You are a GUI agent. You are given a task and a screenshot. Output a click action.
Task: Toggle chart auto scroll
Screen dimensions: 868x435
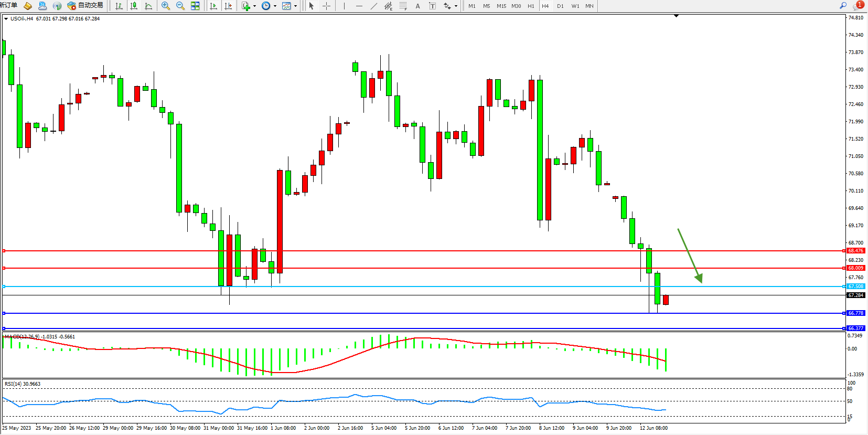(x=213, y=6)
